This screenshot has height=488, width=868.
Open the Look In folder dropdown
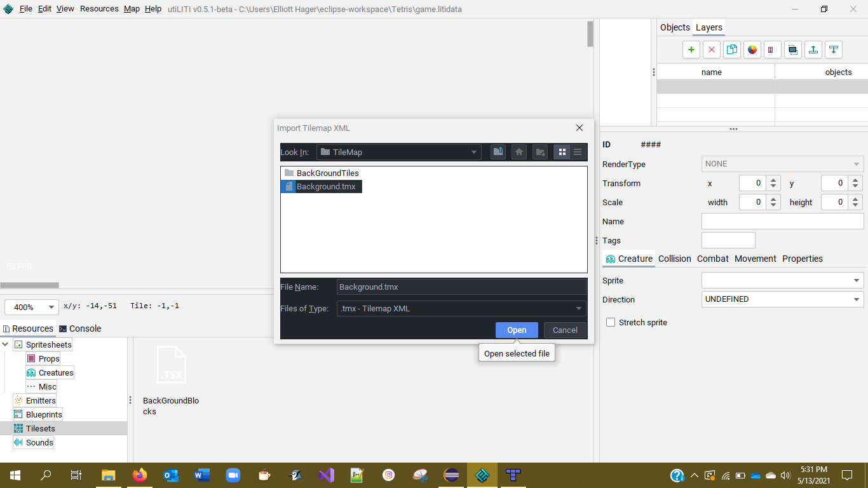pyautogui.click(x=473, y=152)
